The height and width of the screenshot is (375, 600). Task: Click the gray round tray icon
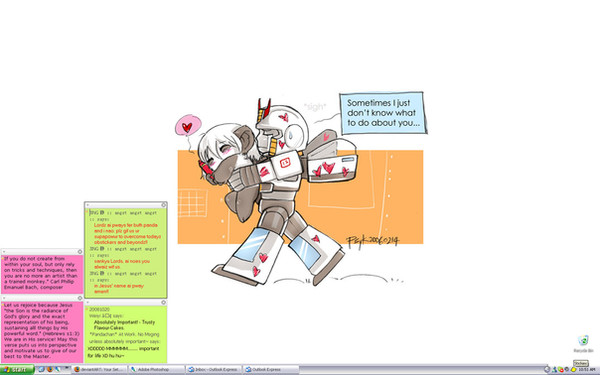coord(567,369)
